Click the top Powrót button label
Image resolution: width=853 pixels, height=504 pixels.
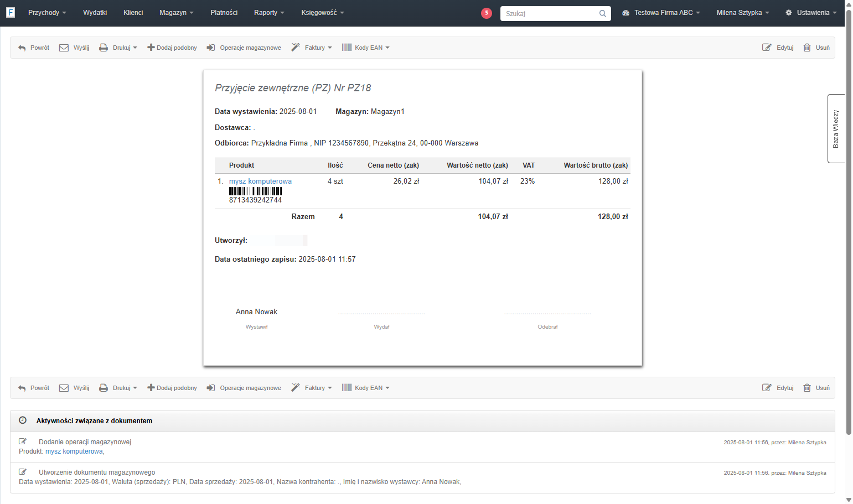click(40, 48)
